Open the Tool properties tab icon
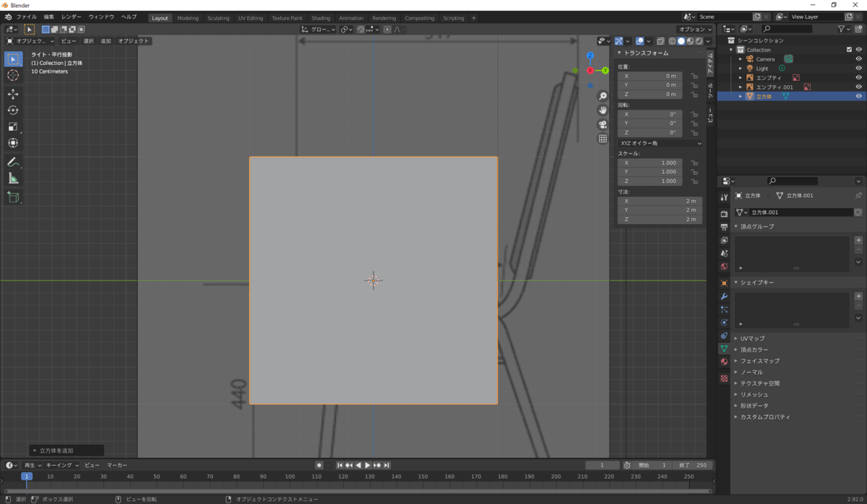Image resolution: width=867 pixels, height=504 pixels. [x=724, y=198]
